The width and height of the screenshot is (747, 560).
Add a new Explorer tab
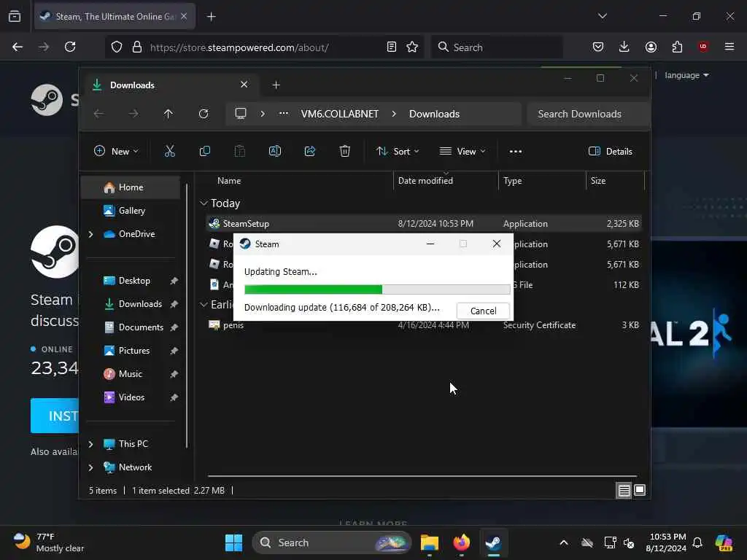[x=276, y=85]
